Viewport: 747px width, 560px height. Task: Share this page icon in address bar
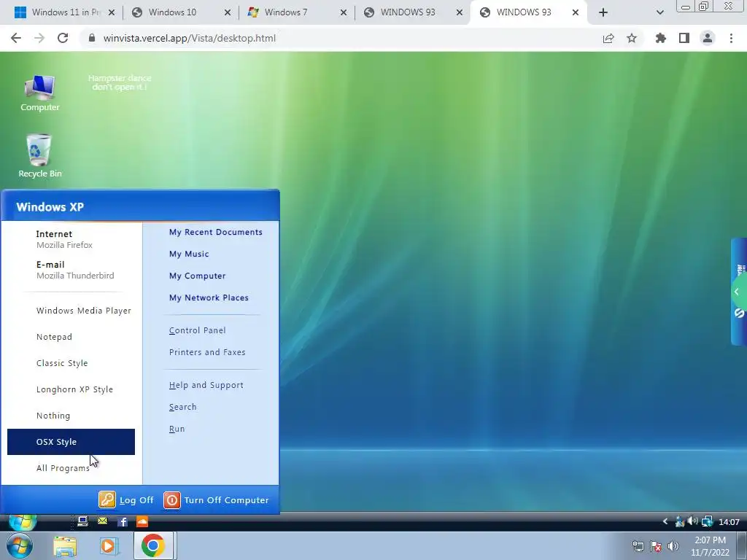(608, 38)
